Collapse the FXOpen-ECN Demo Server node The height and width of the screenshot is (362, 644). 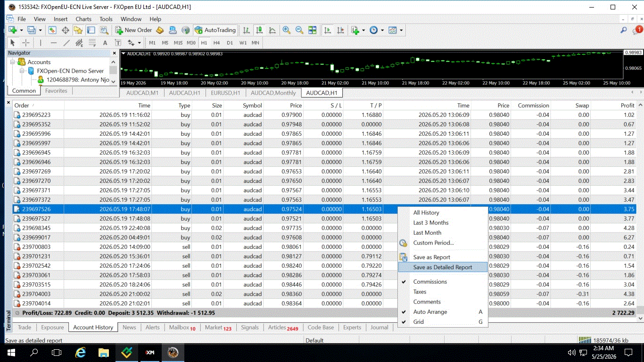click(x=22, y=71)
